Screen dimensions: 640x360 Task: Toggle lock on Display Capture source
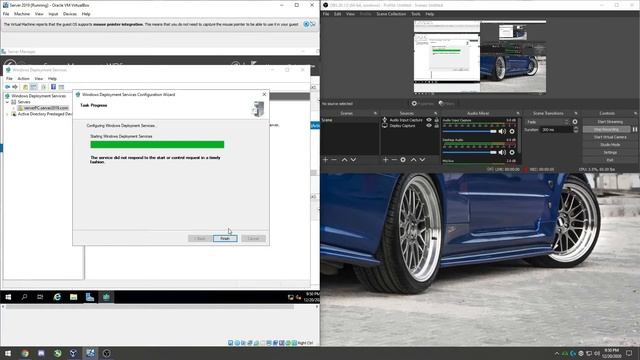[x=436, y=126]
